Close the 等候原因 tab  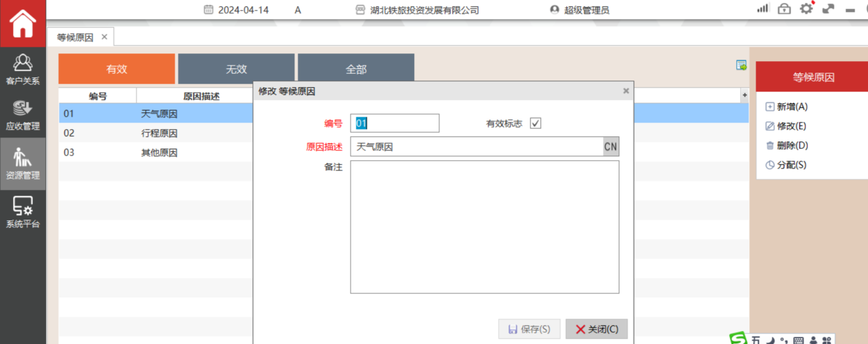105,37
